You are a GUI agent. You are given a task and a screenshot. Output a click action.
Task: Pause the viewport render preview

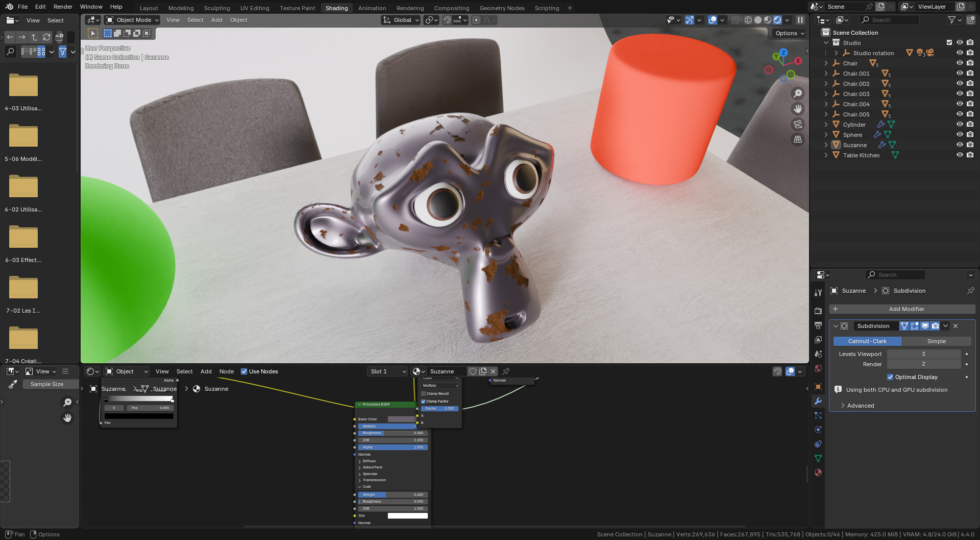pyautogui.click(x=800, y=20)
